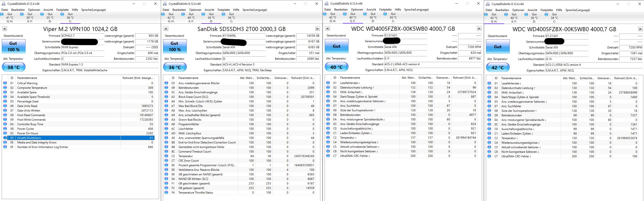Select Unsafe Shutdowns row in Viper window
This screenshot has height=201, width=644.
click(78, 138)
